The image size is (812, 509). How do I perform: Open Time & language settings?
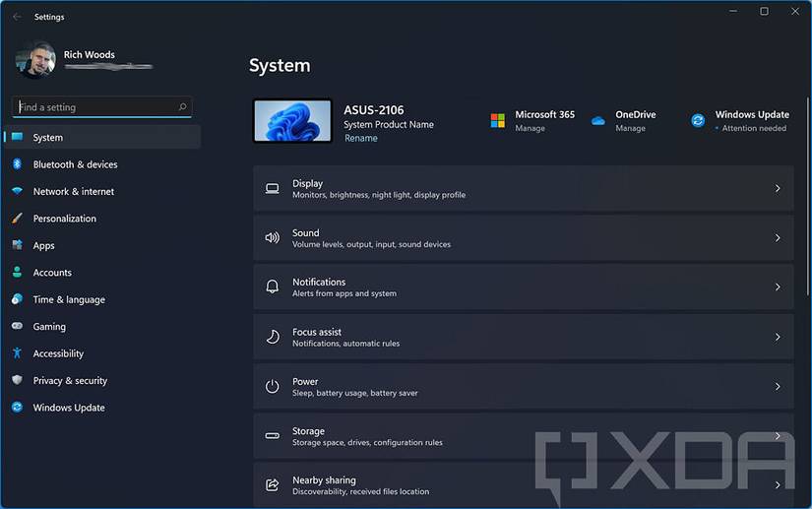[102, 299]
